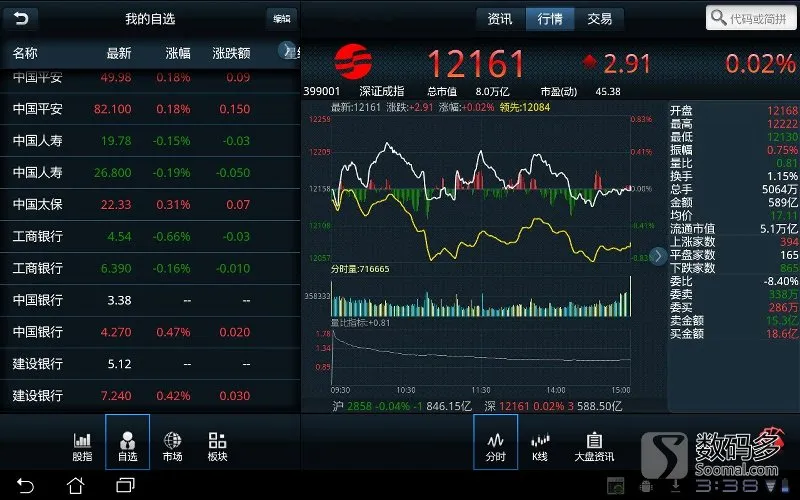Tap the 分时量:716665 volume label
The image size is (800, 500).
[x=360, y=269]
